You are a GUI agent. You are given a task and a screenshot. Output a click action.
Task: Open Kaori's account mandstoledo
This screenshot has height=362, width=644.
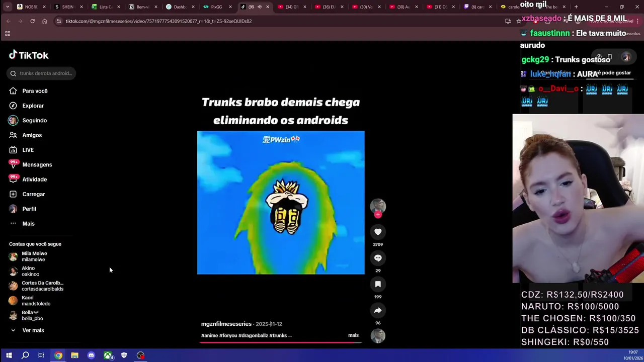(36, 301)
